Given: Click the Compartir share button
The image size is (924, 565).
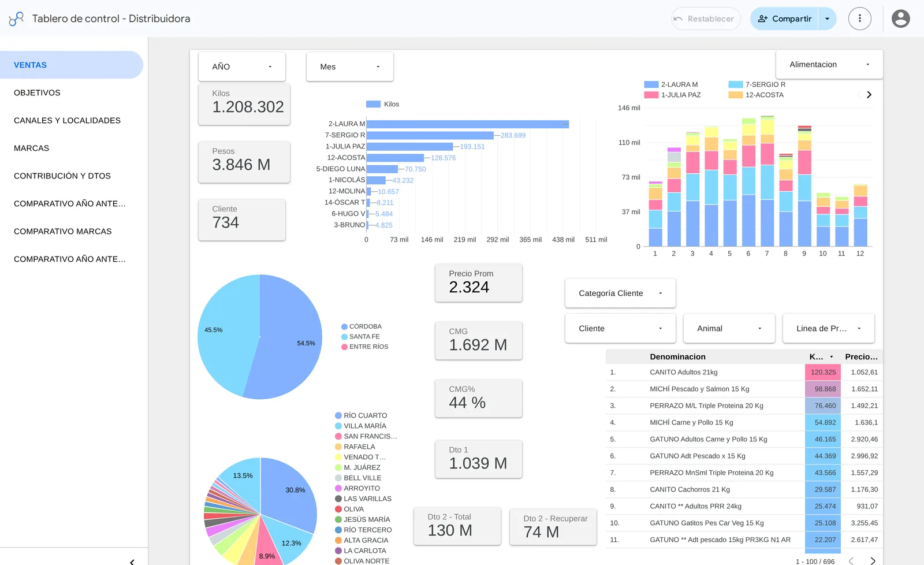Looking at the screenshot, I should click(784, 18).
